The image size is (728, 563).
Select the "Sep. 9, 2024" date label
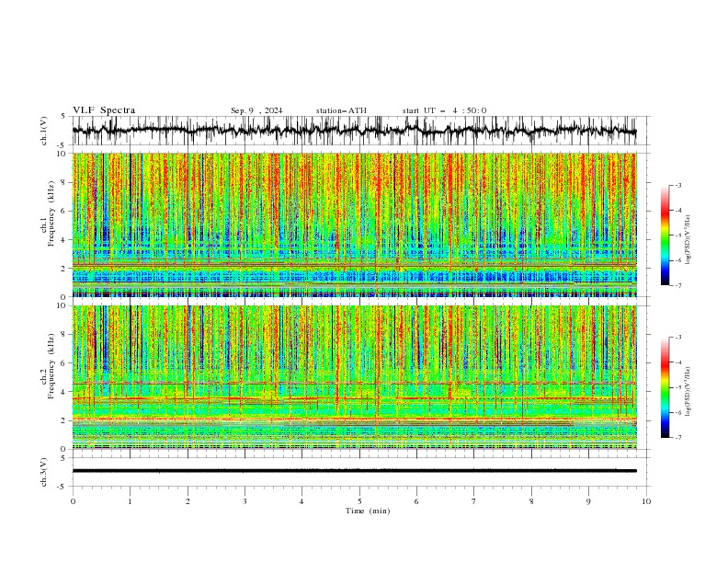coord(256,110)
